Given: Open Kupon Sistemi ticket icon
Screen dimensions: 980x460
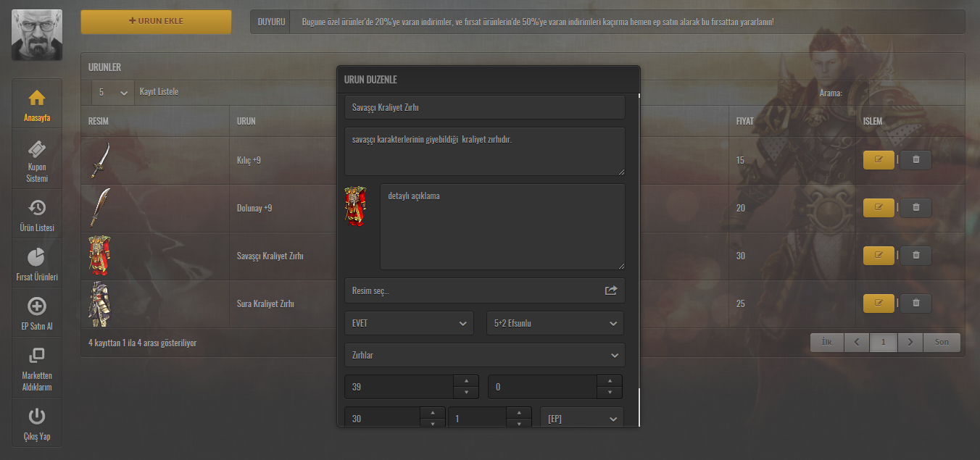Looking at the screenshot, I should [36, 149].
